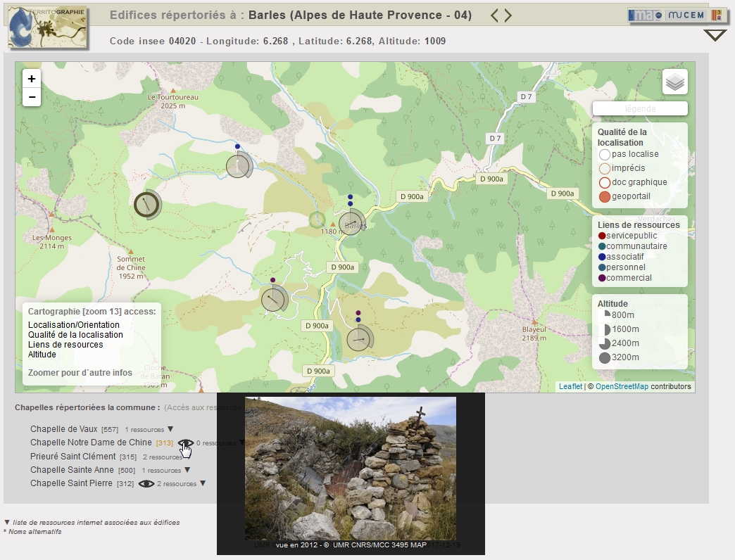Expand the header panel down arrow
Image resolution: width=735 pixels, height=560 pixels.
tap(715, 35)
